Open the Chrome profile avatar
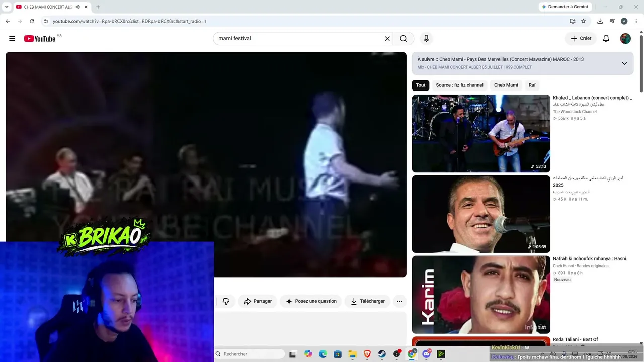Screen dimensions: 644x362 pyautogui.click(x=624, y=21)
